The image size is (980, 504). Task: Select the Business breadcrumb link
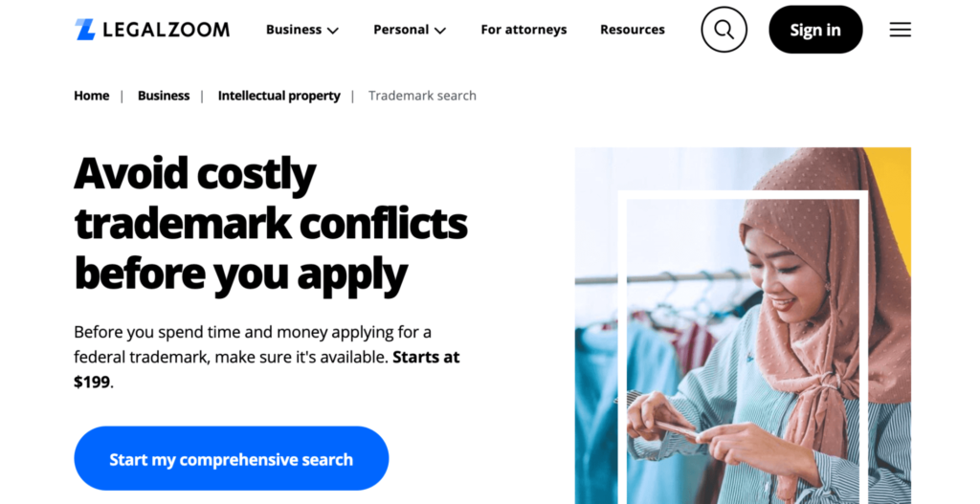pyautogui.click(x=164, y=96)
